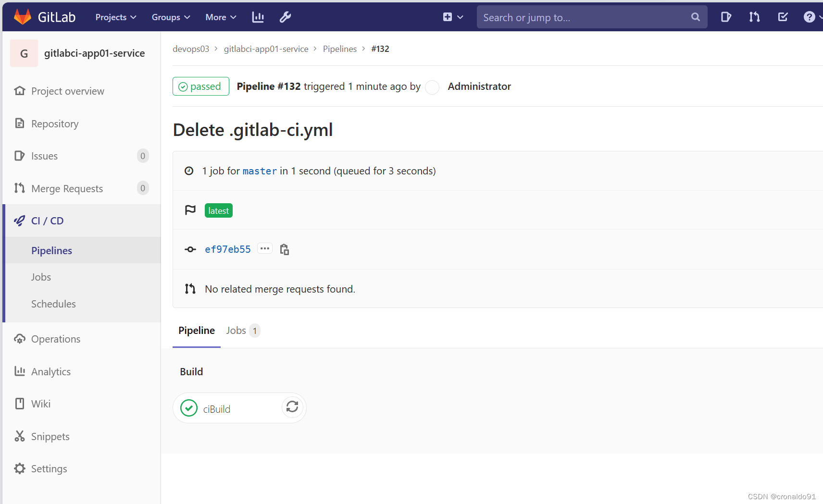Click the #132 breadcrumb

click(x=380, y=49)
